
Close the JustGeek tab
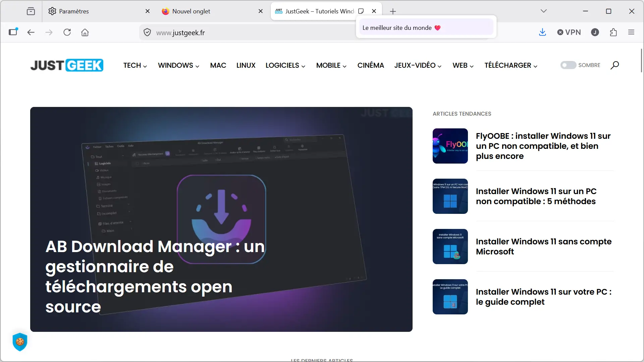(374, 11)
